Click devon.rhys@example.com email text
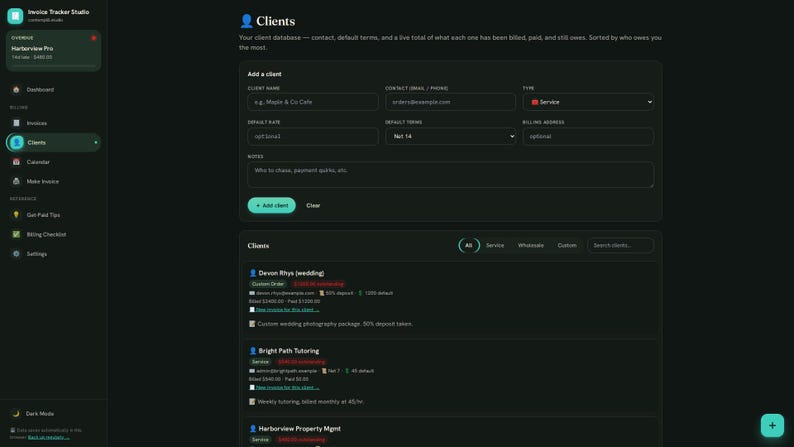 [285, 293]
